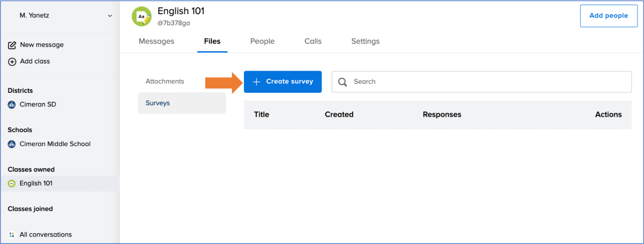Click the All conversations dots icon
The image size is (644, 244).
coord(12,235)
